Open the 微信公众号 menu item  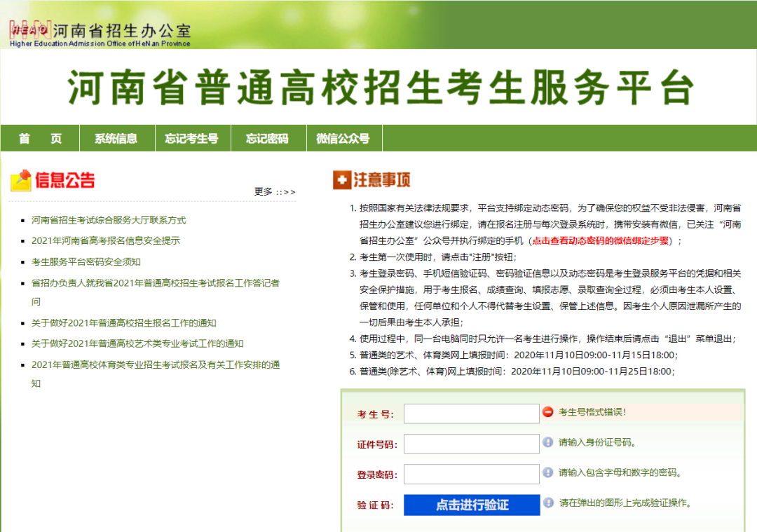tap(343, 139)
